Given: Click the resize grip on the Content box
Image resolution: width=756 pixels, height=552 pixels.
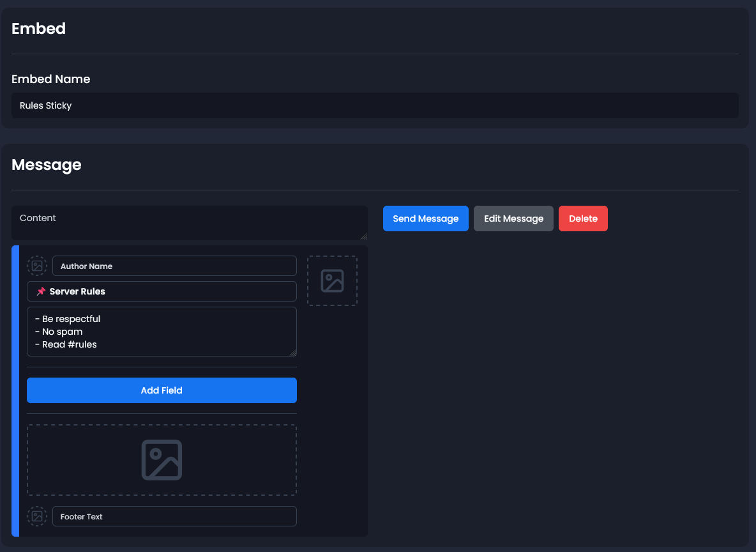Looking at the screenshot, I should (365, 237).
